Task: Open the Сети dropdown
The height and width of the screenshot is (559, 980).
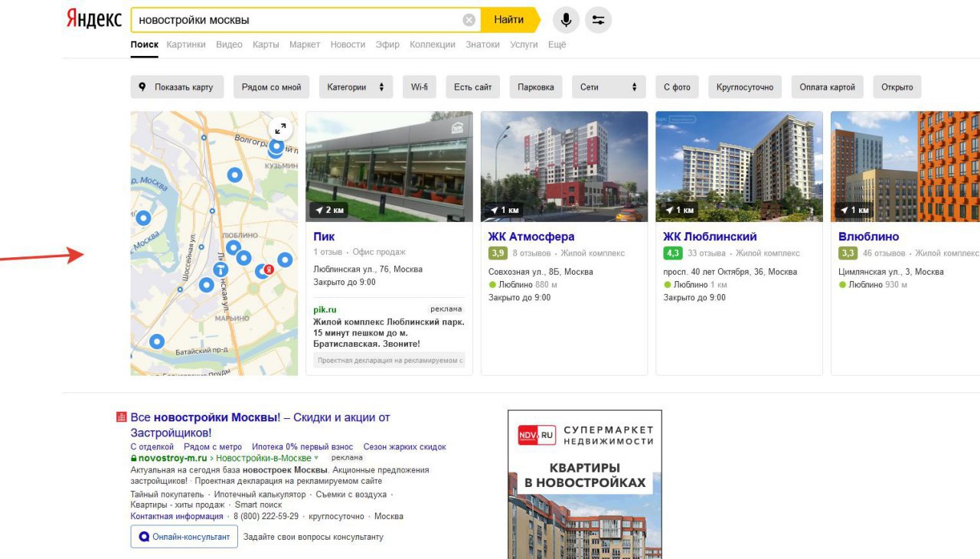Action: point(609,87)
